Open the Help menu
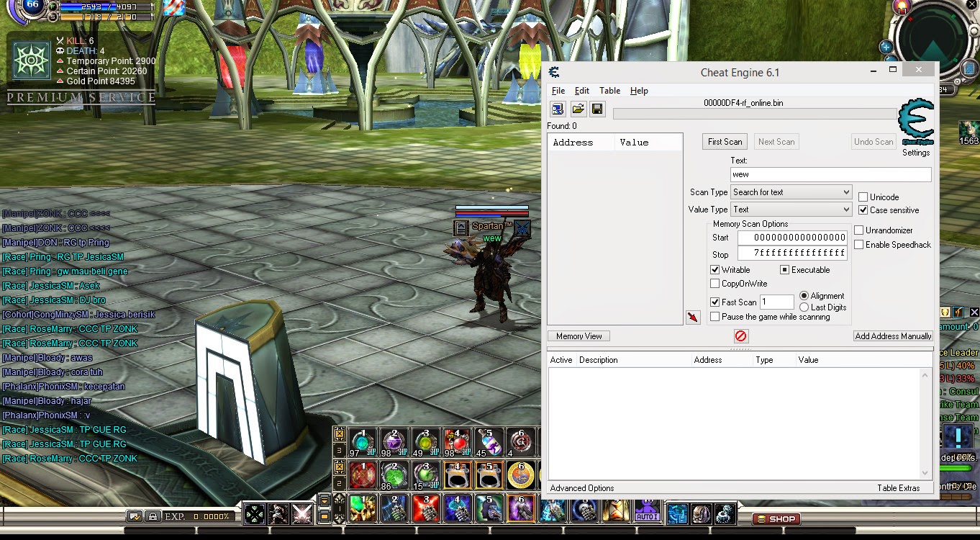Viewport: 980px width, 540px height. [x=639, y=91]
